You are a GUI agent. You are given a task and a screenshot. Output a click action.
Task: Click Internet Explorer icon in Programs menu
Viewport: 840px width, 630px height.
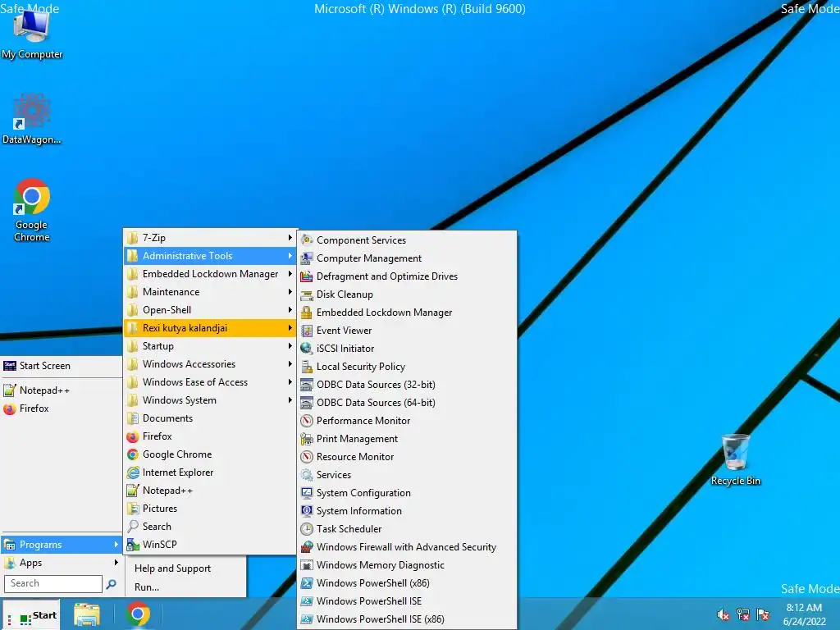tap(132, 472)
